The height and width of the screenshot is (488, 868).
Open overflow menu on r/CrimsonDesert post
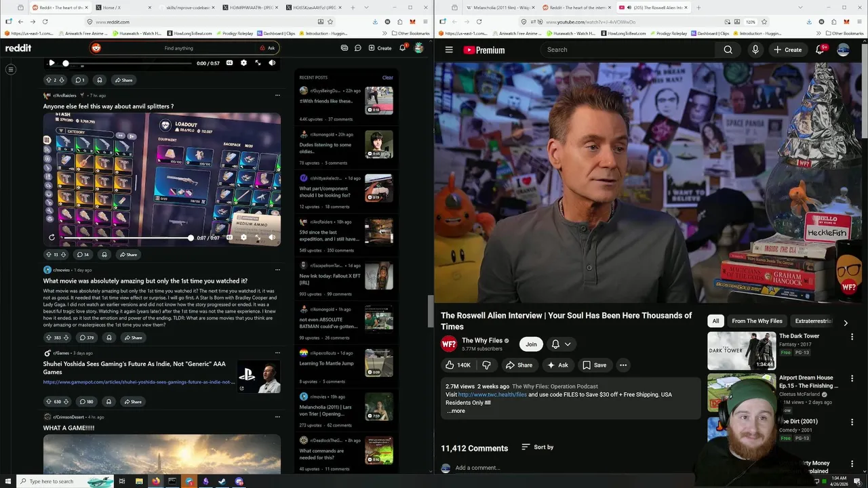click(277, 417)
